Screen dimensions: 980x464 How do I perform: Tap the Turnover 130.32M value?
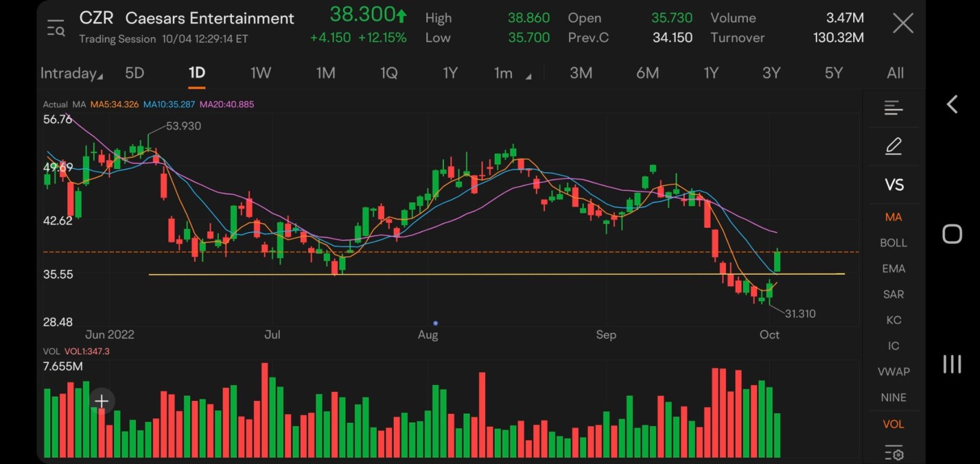tap(839, 38)
